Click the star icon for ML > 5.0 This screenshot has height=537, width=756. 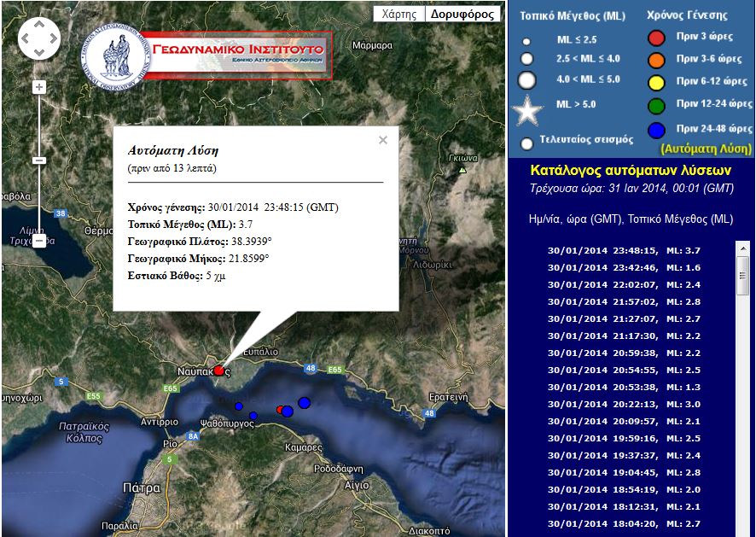click(x=526, y=109)
